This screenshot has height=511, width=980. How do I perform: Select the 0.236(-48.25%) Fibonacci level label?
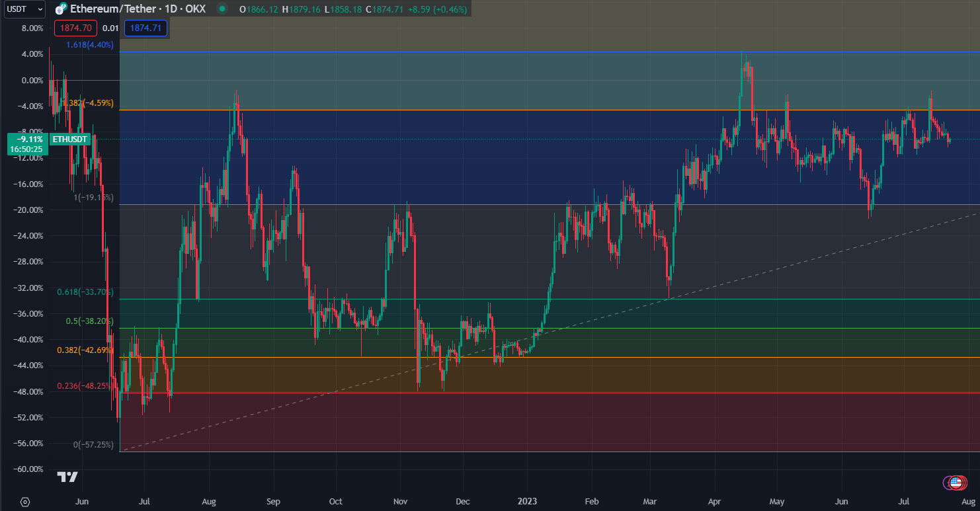click(x=85, y=386)
